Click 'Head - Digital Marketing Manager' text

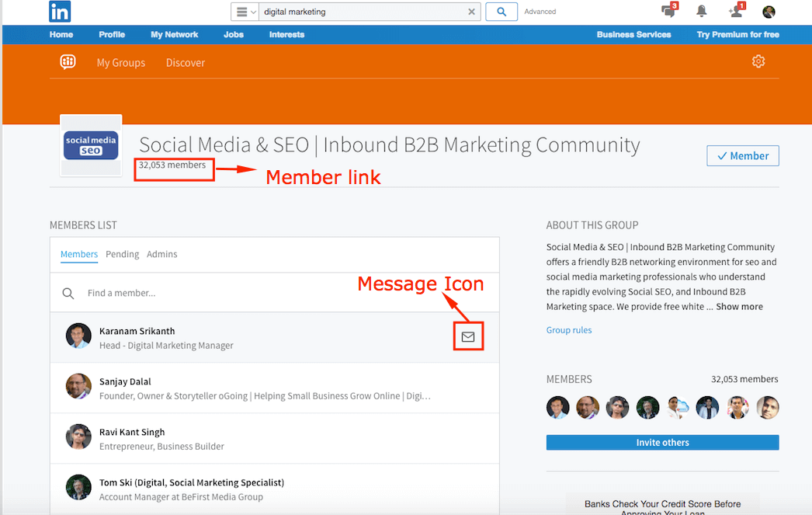pos(166,346)
